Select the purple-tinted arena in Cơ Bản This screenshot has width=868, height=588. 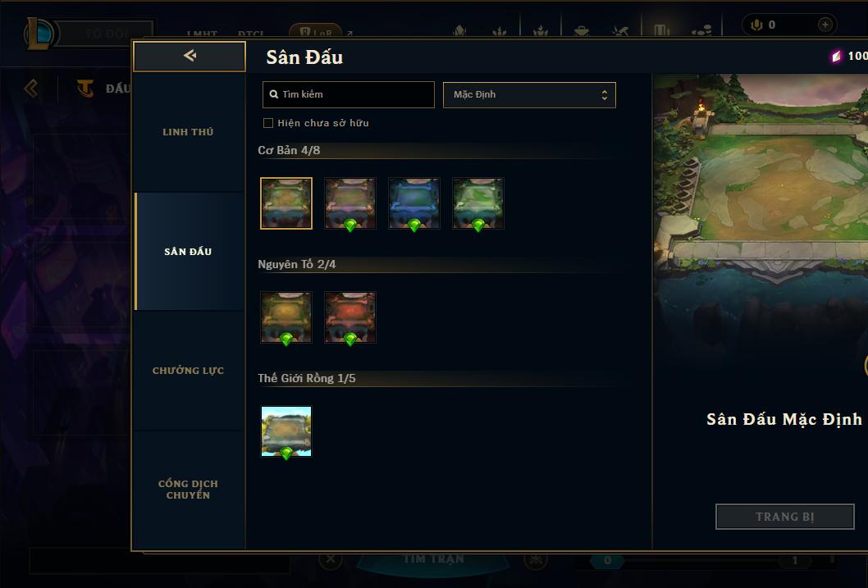(x=350, y=203)
